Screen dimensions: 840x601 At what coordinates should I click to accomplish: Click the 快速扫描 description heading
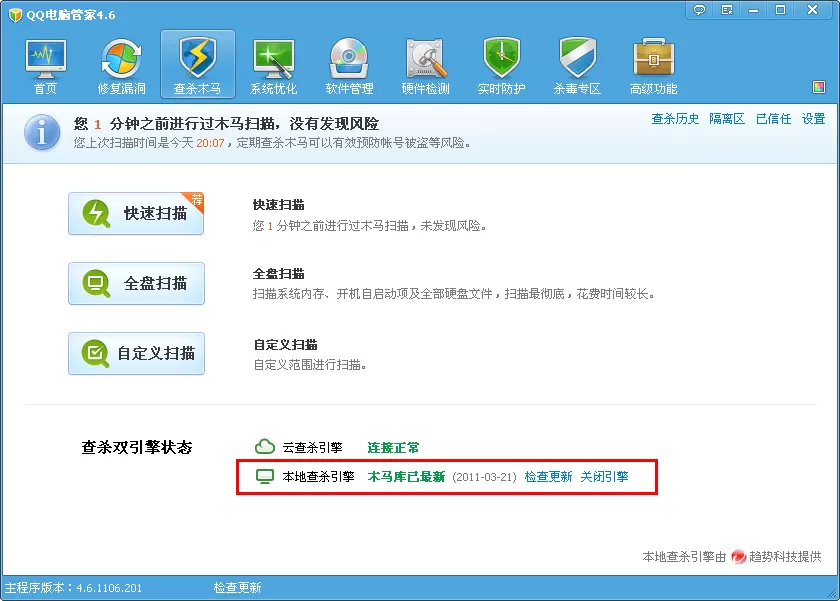(279, 205)
